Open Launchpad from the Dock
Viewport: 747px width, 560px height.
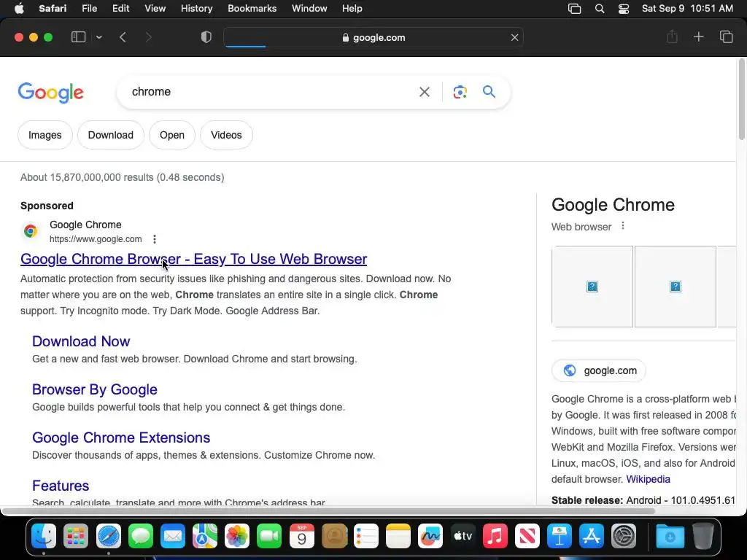[76, 536]
